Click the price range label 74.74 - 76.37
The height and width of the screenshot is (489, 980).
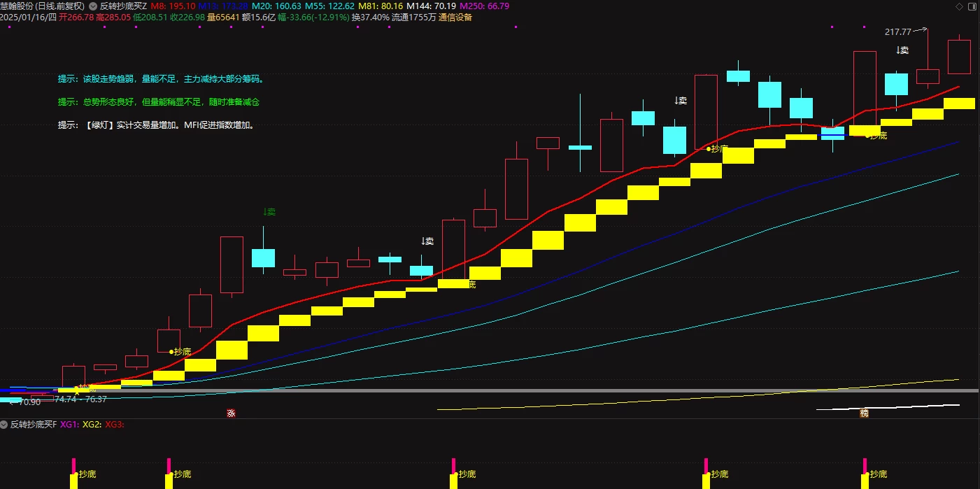80,399
